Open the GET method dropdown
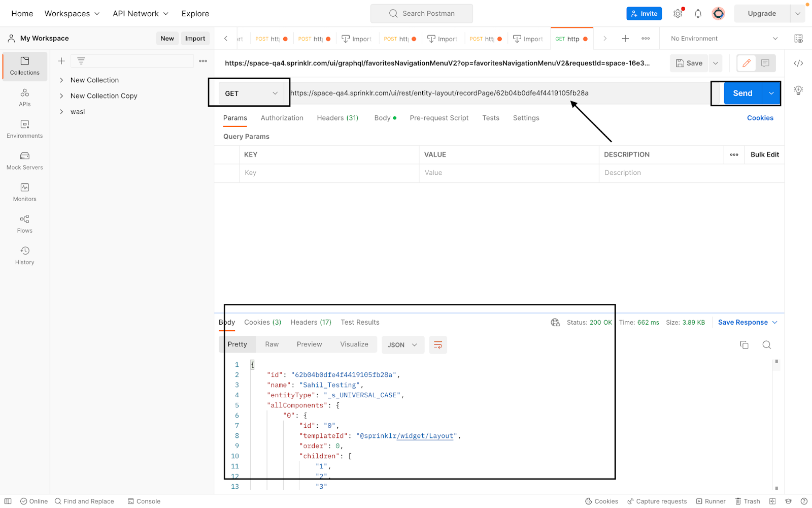The height and width of the screenshot is (508, 812). (251, 93)
